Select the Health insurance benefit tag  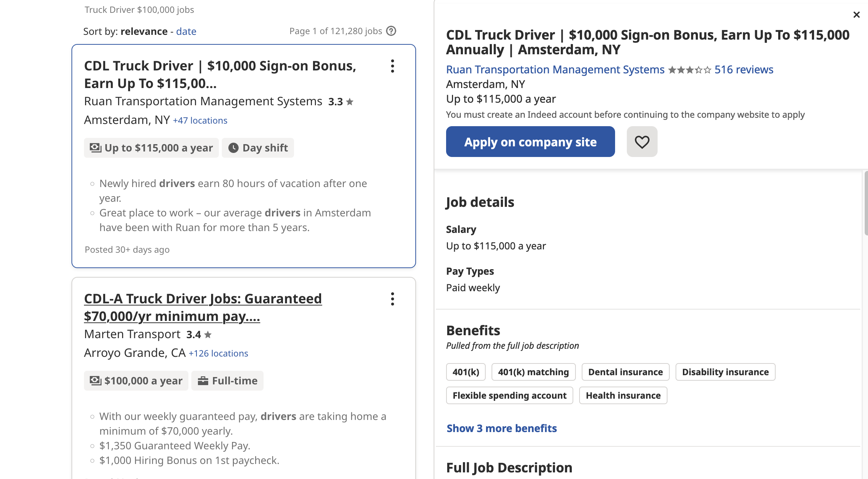pos(623,395)
